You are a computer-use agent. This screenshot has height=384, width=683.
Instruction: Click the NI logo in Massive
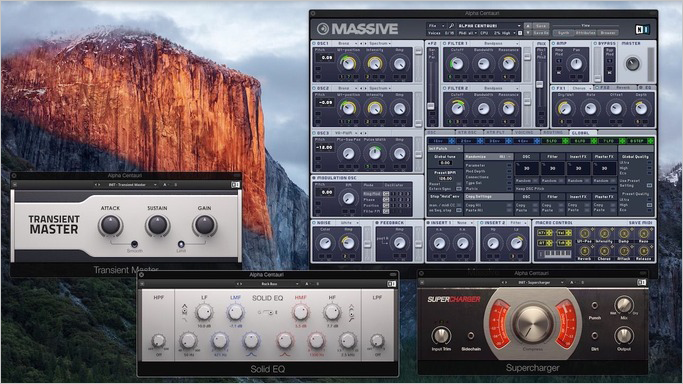pyautogui.click(x=642, y=29)
